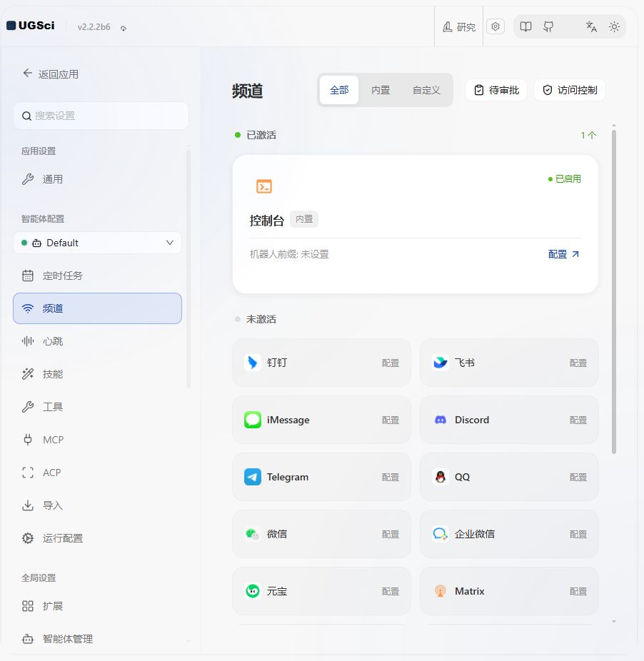Click the scrollbar down arrow in channel list
Screen dimensions: 644x661
click(614, 621)
